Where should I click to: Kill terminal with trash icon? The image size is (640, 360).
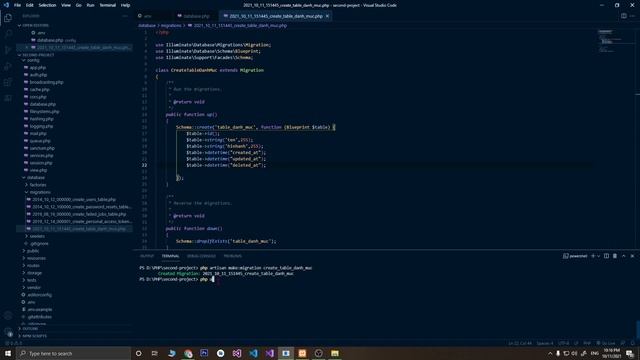point(615,256)
